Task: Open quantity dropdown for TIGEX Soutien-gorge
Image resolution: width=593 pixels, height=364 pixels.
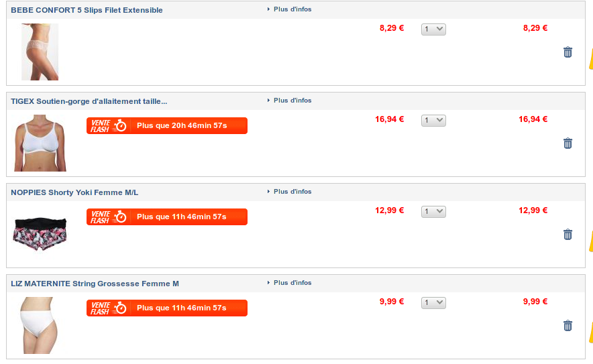Action: coord(433,120)
